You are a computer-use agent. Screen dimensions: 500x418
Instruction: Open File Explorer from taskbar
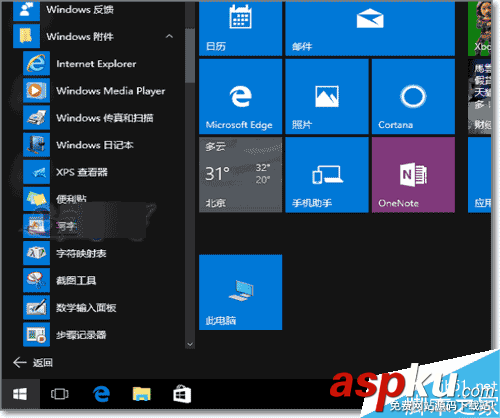point(142,394)
